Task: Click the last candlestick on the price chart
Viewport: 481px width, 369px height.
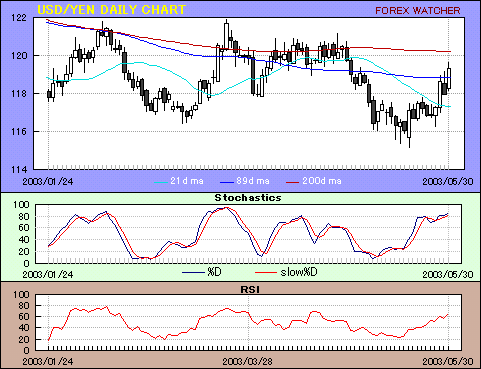Action: 449,78
